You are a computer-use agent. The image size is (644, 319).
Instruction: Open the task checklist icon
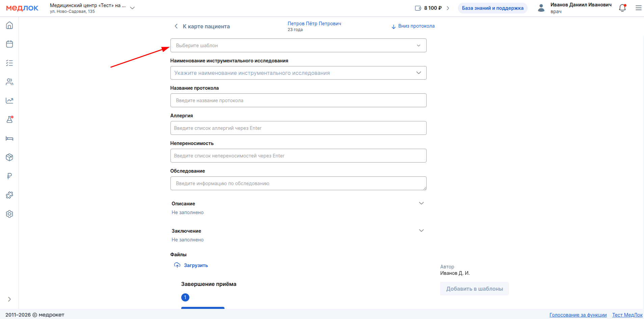[x=9, y=63]
